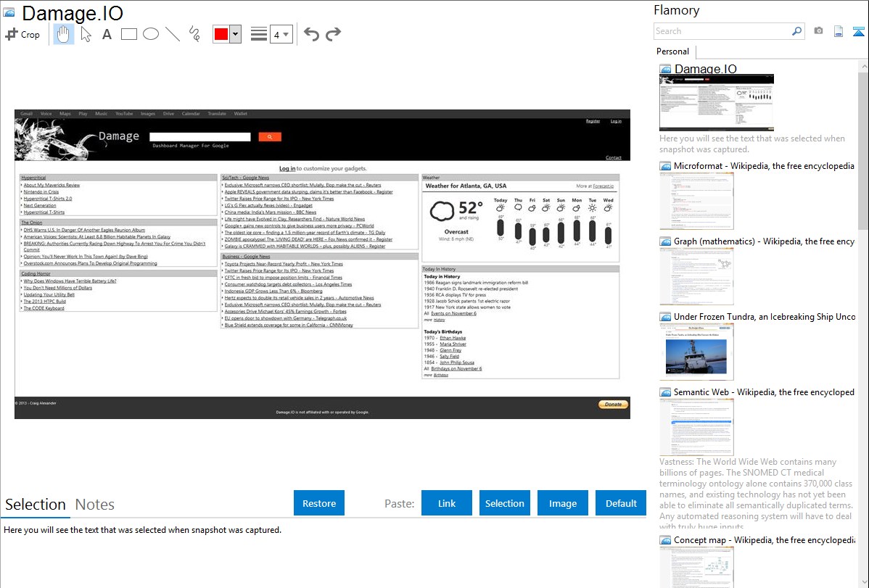Click the Register link in the snapshot
Screen dimensions: 869x588
point(593,121)
